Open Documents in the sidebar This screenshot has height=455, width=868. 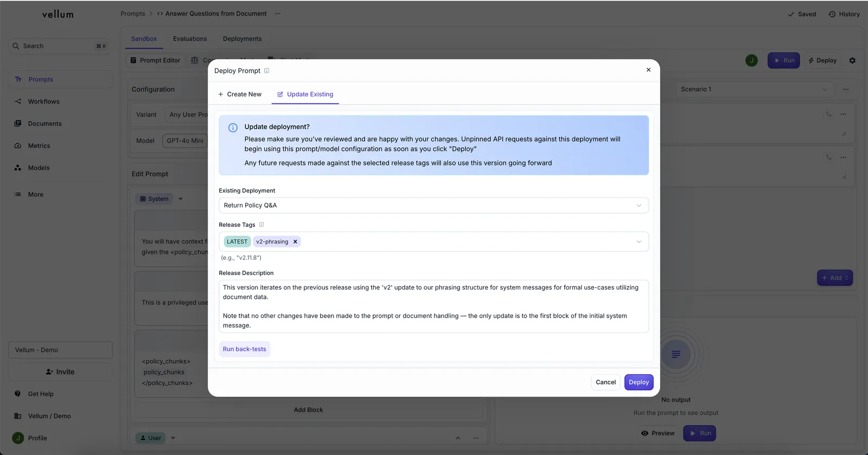coord(60,124)
